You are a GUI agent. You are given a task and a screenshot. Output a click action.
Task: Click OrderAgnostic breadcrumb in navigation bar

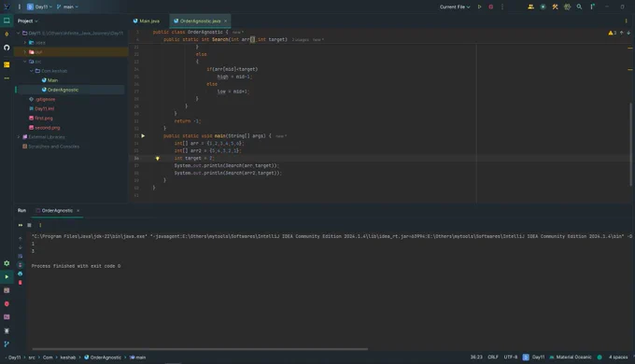(103, 357)
